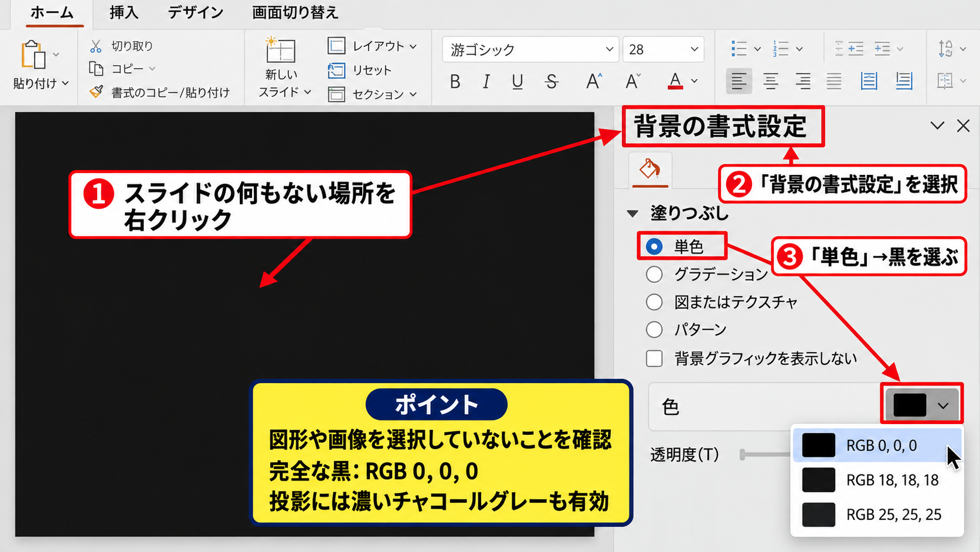Check 背景グラフィックを表示しない checkbox
980x552 pixels.
point(654,358)
